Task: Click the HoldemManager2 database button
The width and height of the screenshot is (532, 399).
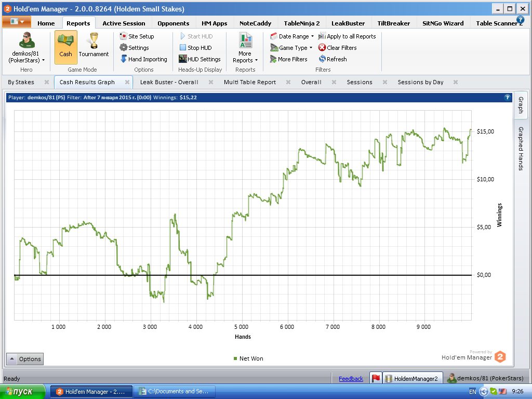Action: (413, 378)
